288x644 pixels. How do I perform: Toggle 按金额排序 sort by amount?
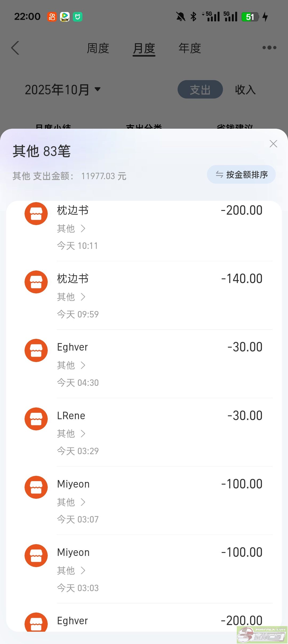click(x=241, y=175)
